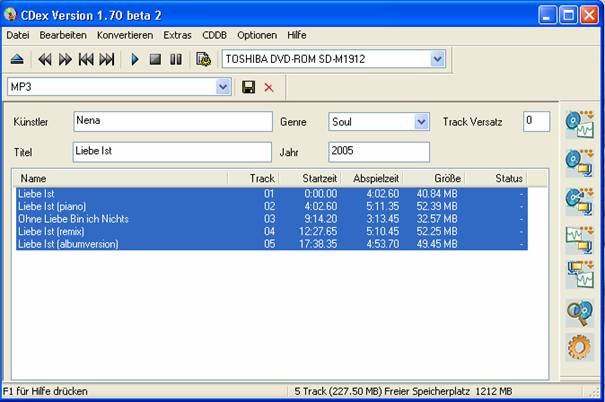Skip to the next track
Image resolution: width=605 pixels, height=402 pixels.
106,60
